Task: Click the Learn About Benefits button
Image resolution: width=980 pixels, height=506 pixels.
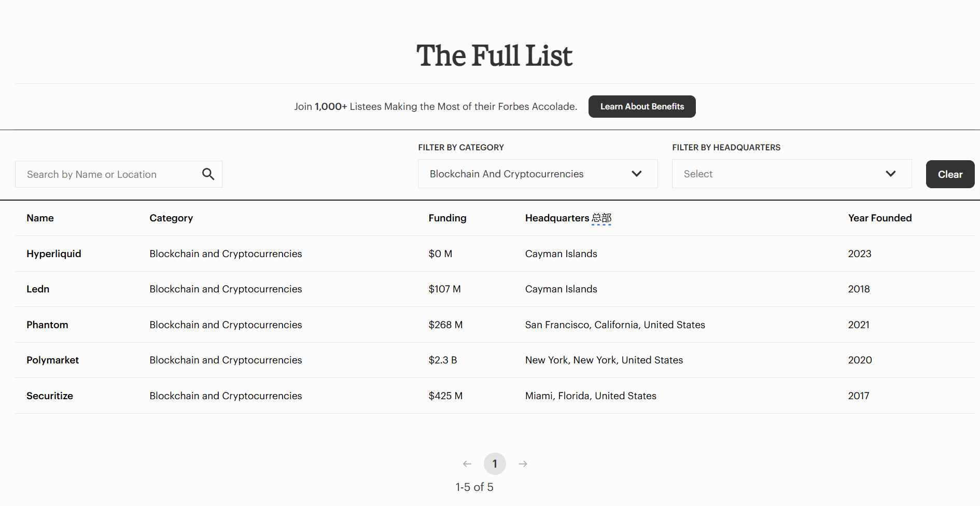Action: coord(642,106)
